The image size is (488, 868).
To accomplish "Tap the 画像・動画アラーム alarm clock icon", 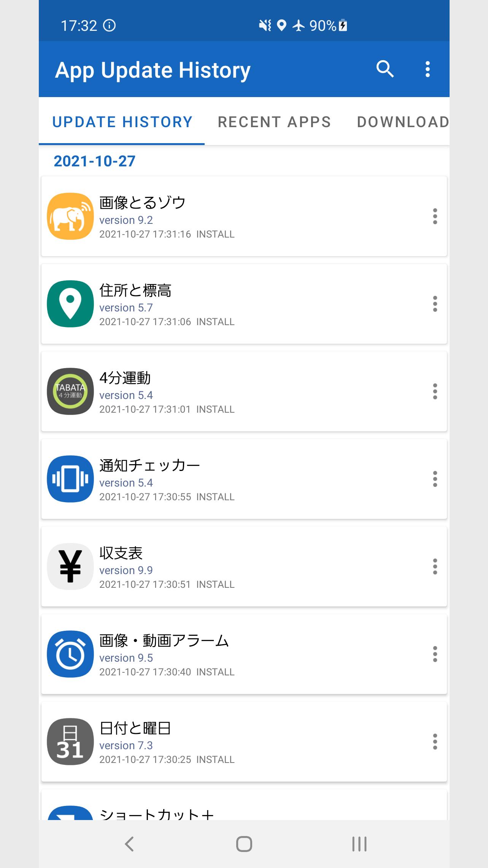I will 70,654.
